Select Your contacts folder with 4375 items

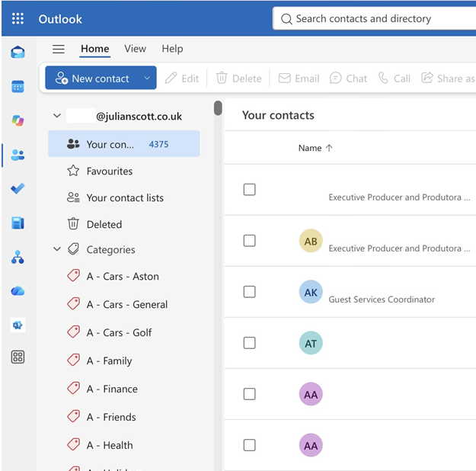point(124,144)
